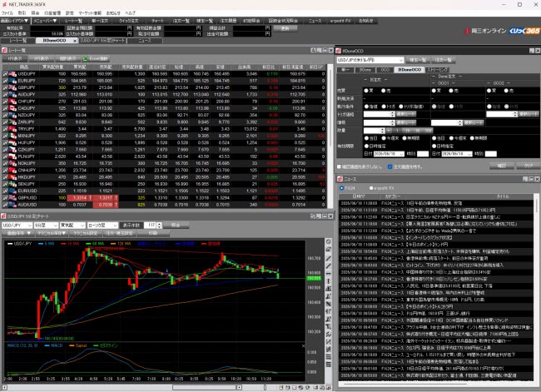541x392 pixels.
Task: Click horizontal scrollbar below the chart
Action: pos(207,388)
